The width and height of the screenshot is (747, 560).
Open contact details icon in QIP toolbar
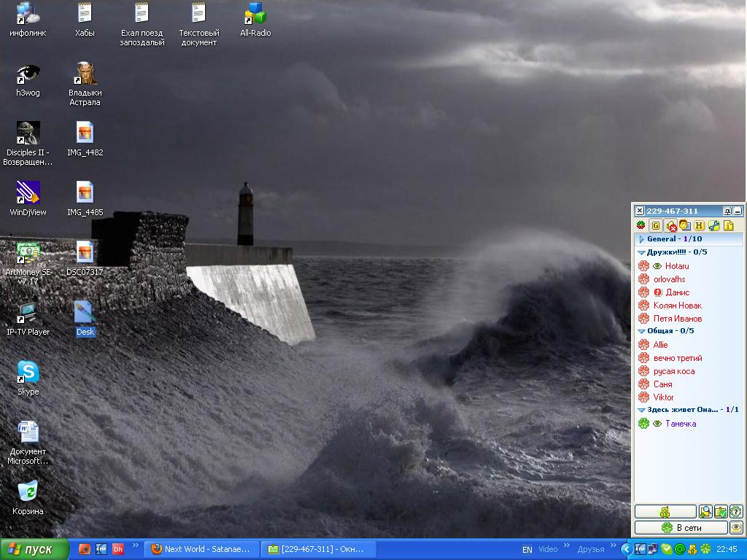tap(684, 225)
